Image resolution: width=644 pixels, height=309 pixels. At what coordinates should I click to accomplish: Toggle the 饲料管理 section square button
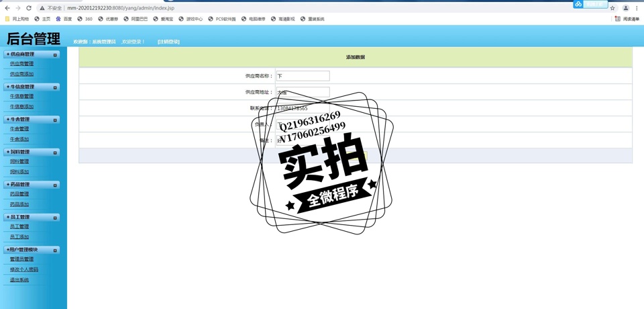pos(55,152)
